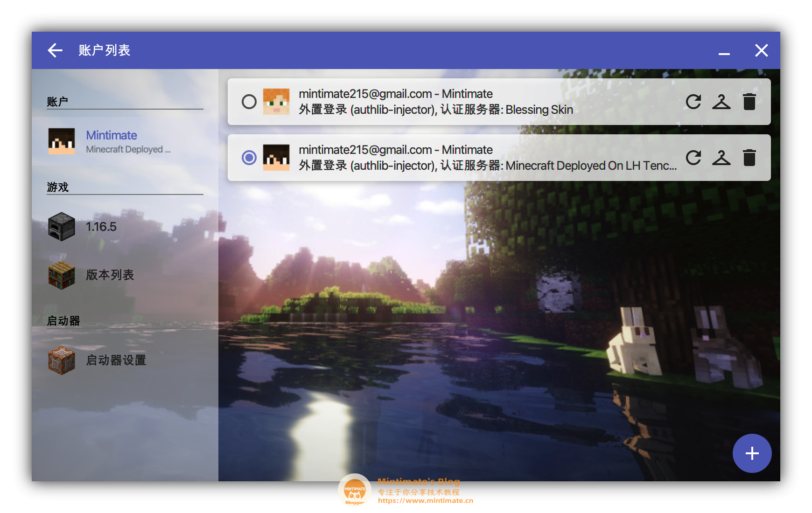
Task: Open Mintimate account in the sidebar
Action: coord(125,141)
